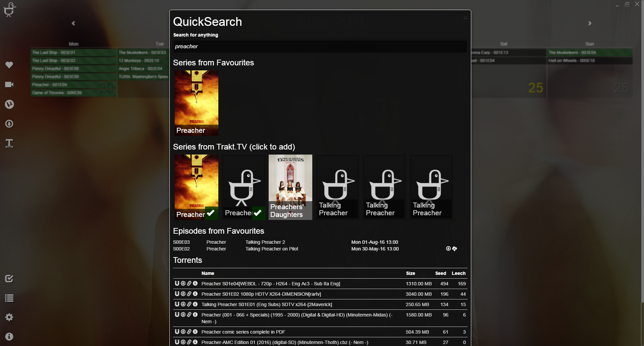Open the video camera sidebar icon
The image size is (644, 346).
click(9, 84)
